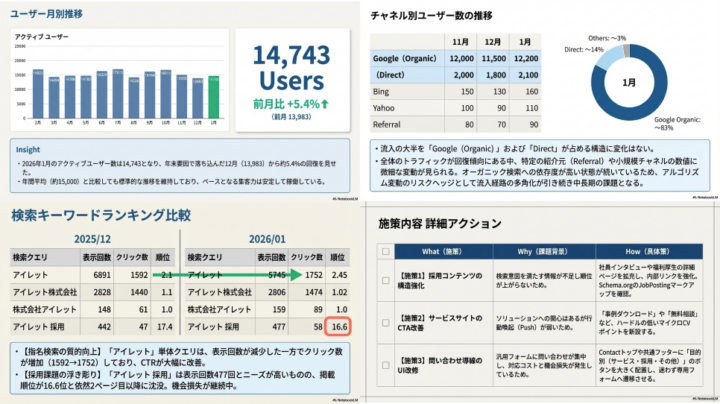
Task: Click the 'What (施策)' column header
Action: click(x=442, y=252)
